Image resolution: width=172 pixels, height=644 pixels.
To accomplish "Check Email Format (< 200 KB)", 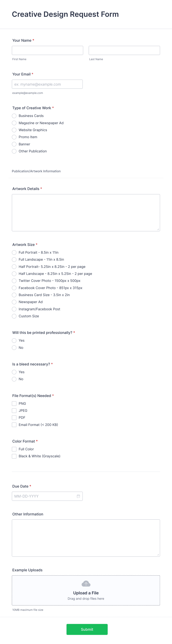I will click(14, 424).
